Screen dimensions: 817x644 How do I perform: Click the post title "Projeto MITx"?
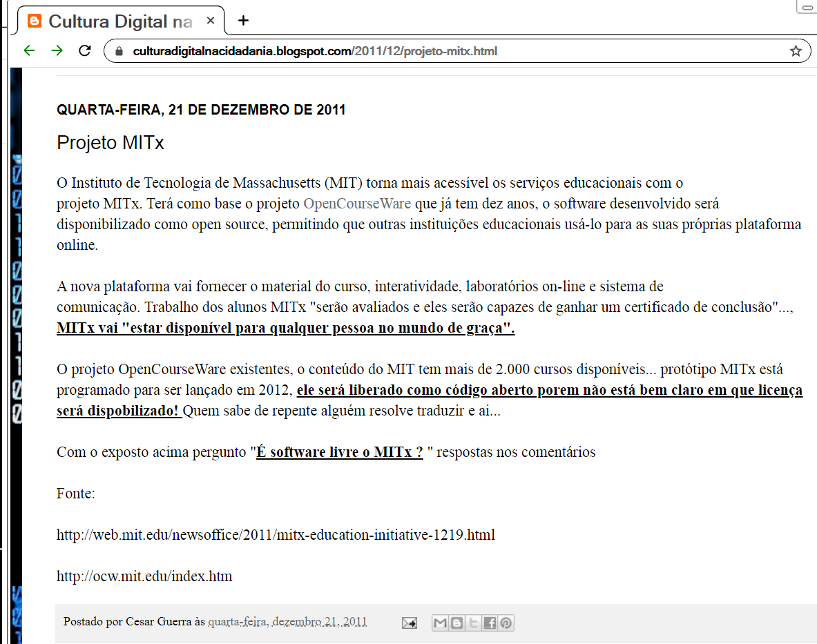tap(110, 143)
